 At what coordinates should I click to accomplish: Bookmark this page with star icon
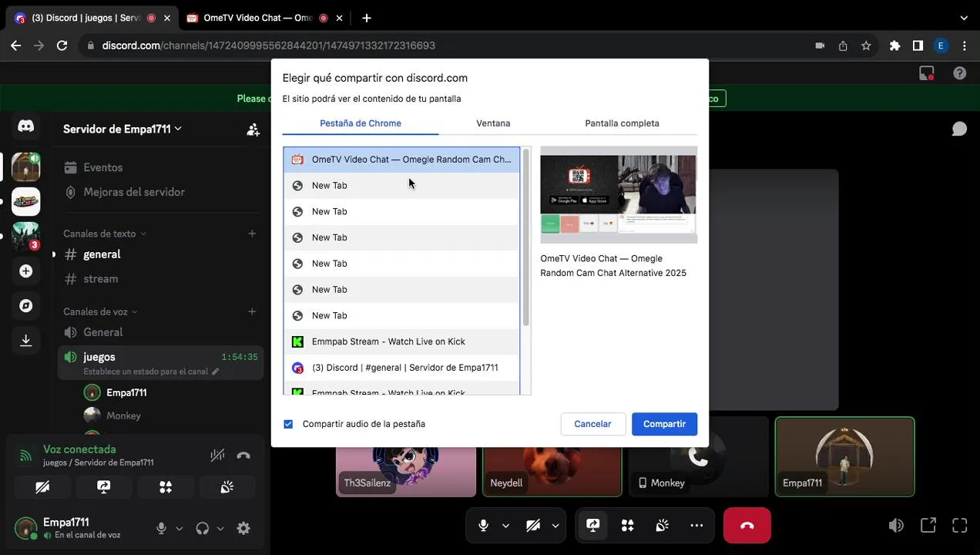(x=866, y=45)
